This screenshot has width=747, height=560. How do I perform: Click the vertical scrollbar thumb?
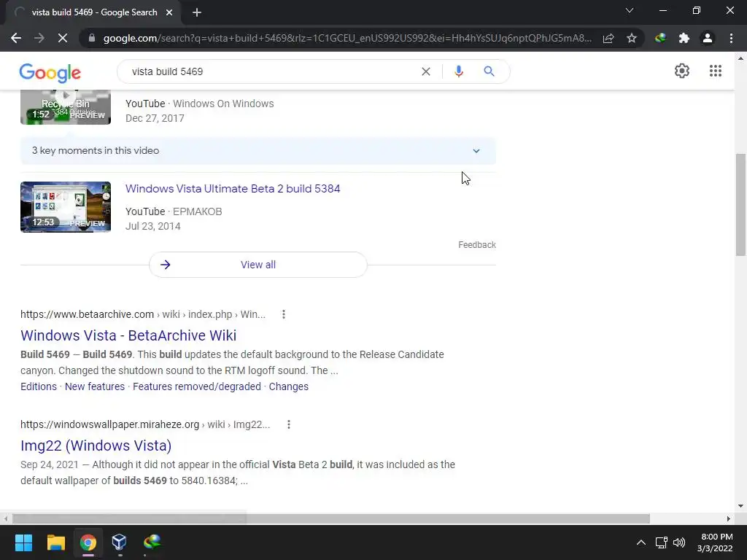pos(741,205)
